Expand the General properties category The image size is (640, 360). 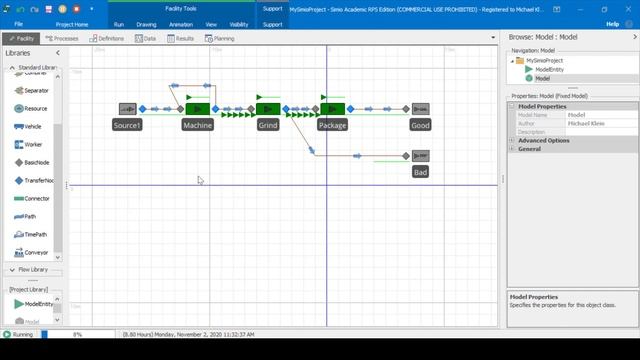tap(512, 149)
